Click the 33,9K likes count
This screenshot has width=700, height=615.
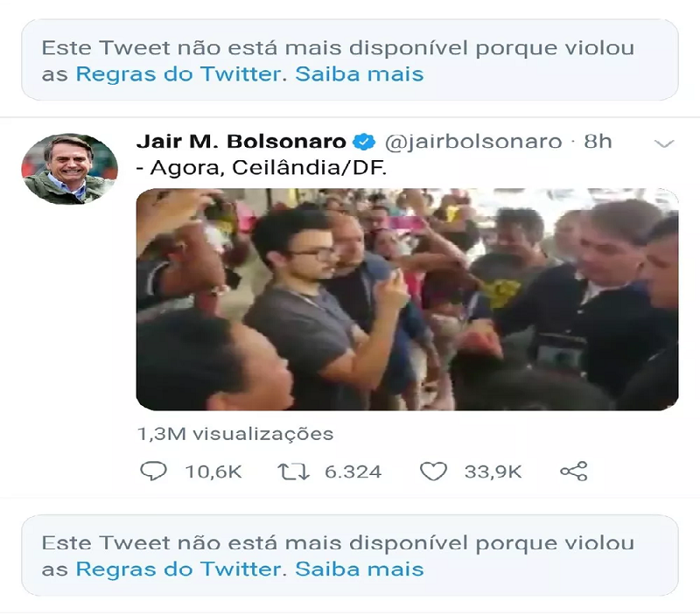click(493, 472)
